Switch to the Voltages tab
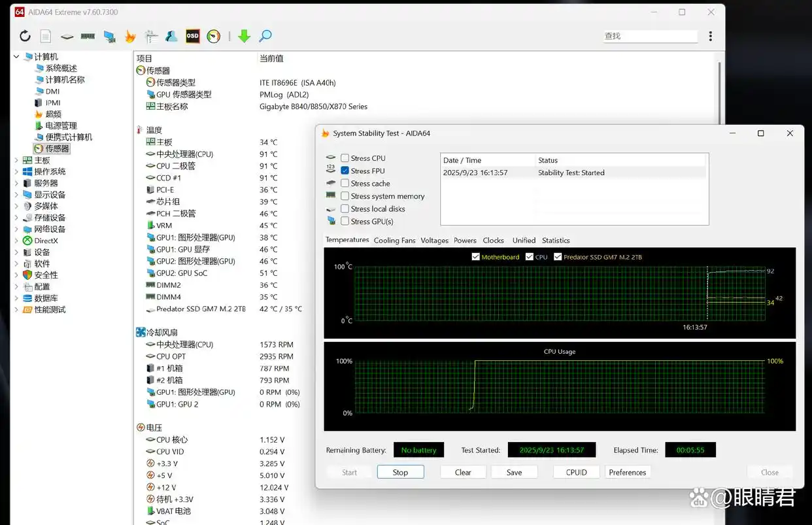The image size is (812, 525). [x=434, y=240]
